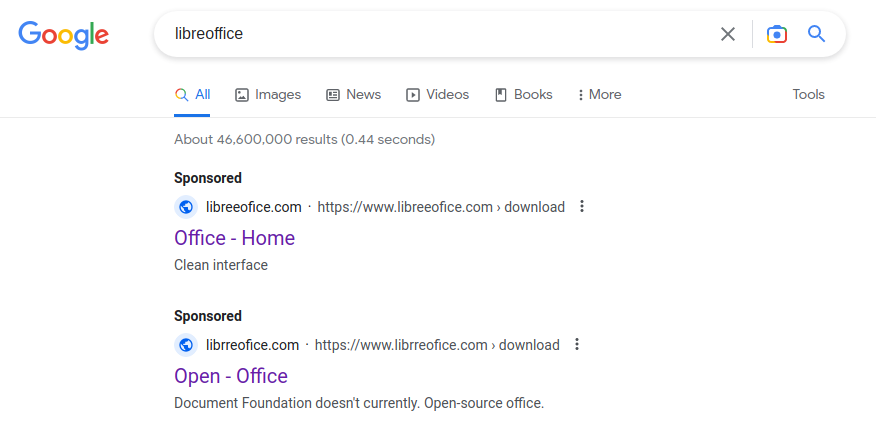Switch to the Videos tab
The width and height of the screenshot is (876, 421).
click(437, 94)
